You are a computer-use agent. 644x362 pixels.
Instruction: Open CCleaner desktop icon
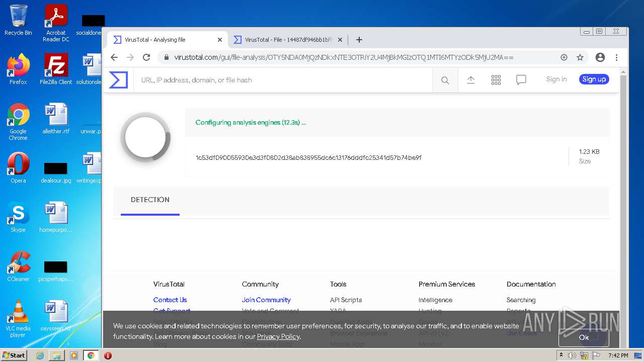pos(18,266)
